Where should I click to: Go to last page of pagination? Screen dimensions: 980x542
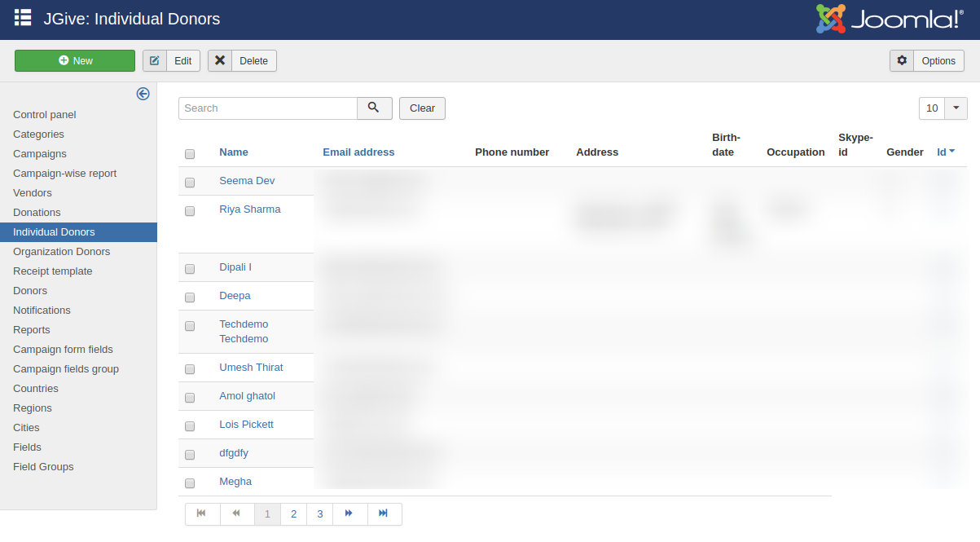tap(384, 513)
